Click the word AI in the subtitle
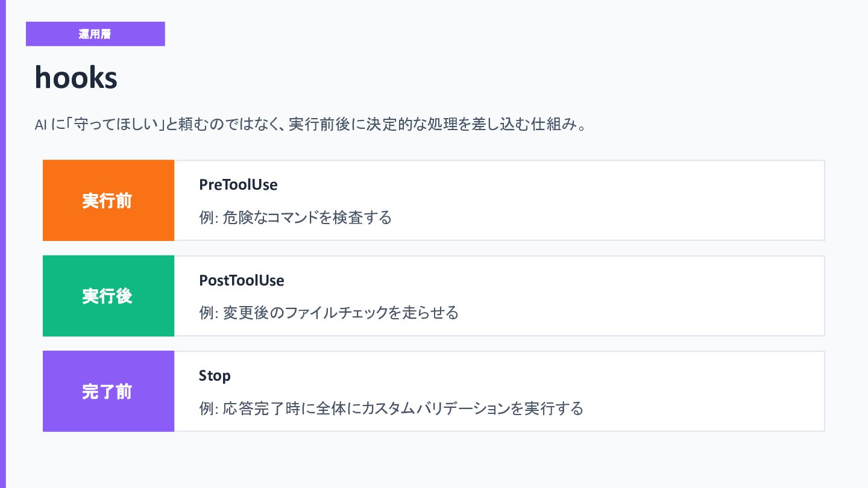 [x=40, y=125]
